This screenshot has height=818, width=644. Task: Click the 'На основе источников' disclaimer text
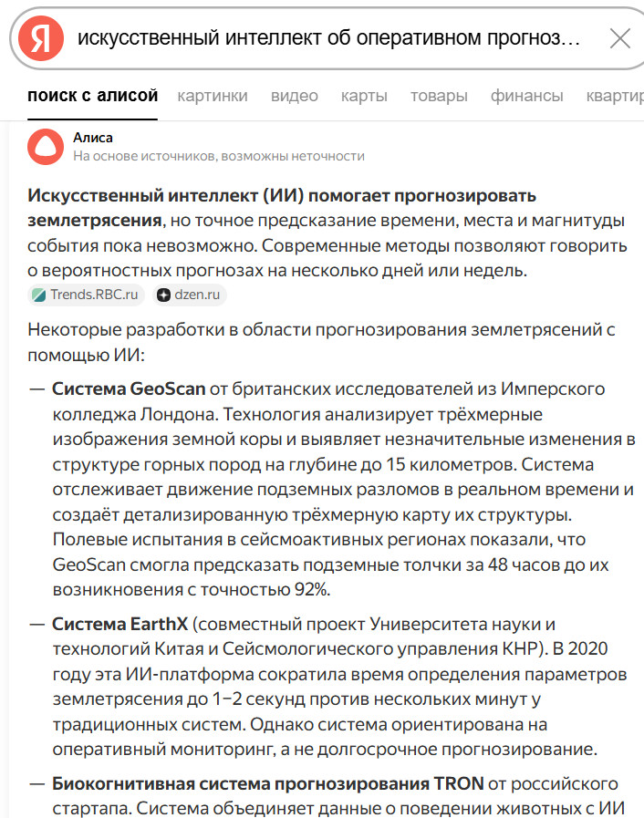click(x=219, y=156)
